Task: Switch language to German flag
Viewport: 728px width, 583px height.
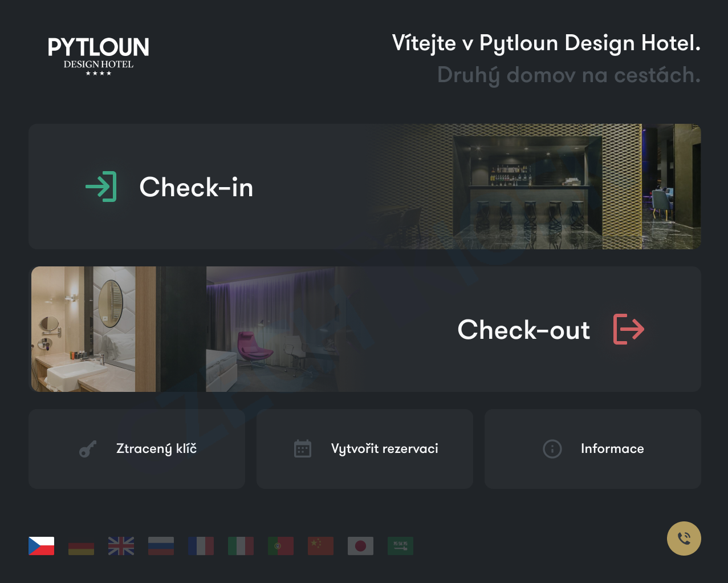Action: click(x=82, y=546)
